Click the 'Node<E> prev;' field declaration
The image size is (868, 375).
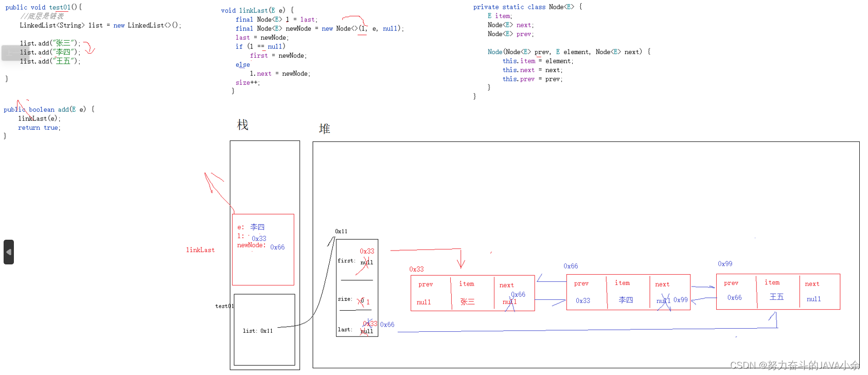tap(510, 34)
